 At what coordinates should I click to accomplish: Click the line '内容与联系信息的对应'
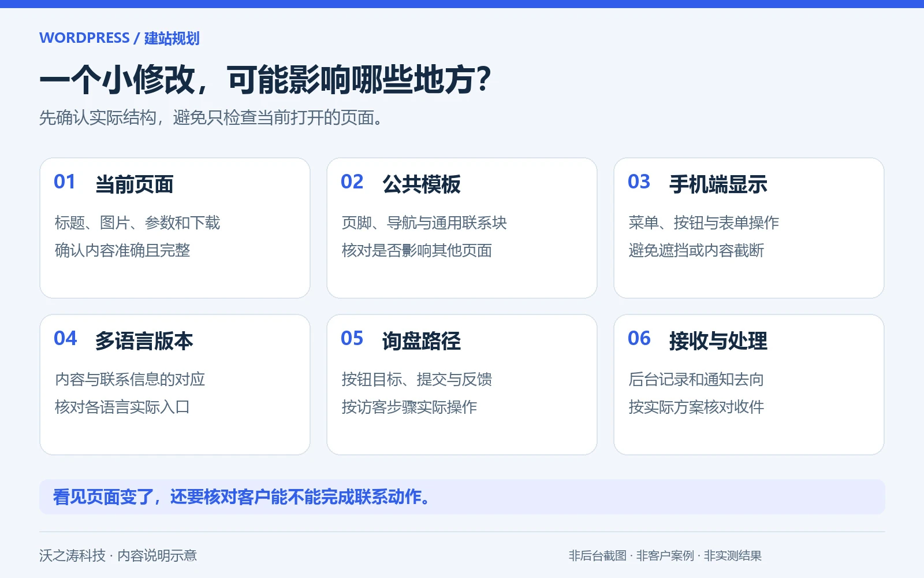coord(130,379)
